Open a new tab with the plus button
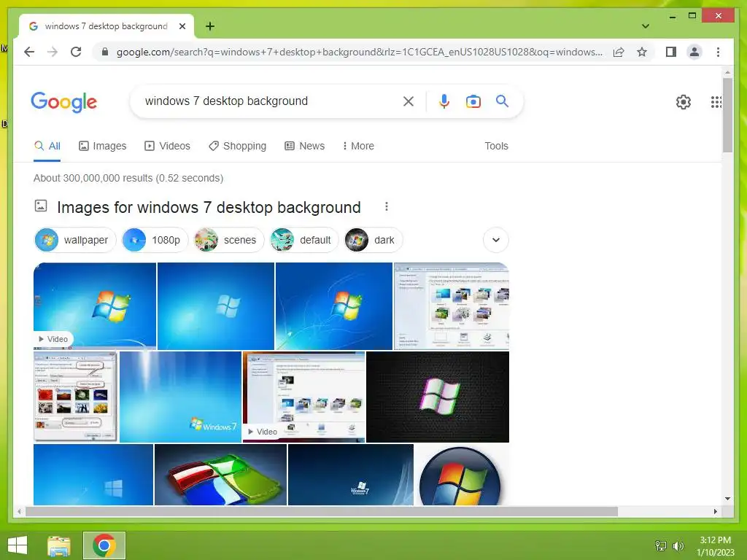The height and width of the screenshot is (560, 747). [210, 26]
